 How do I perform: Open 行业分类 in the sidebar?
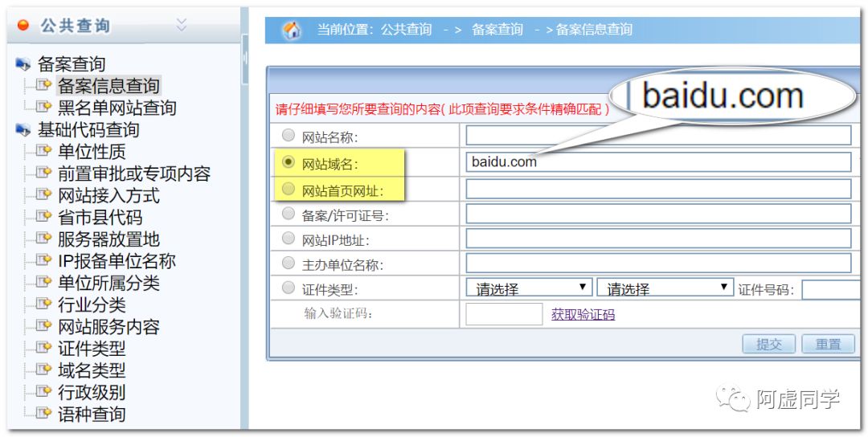coord(92,304)
